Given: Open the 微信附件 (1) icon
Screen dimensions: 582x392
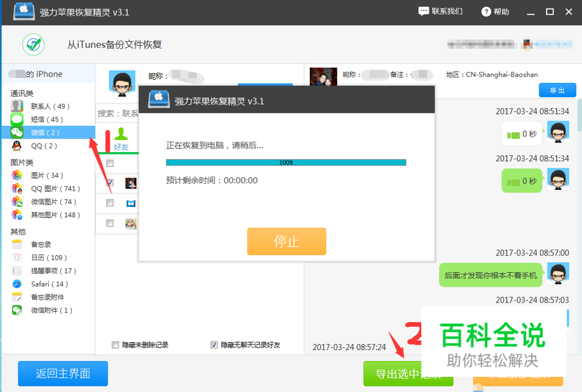Looking at the screenshot, I should 16,310.
